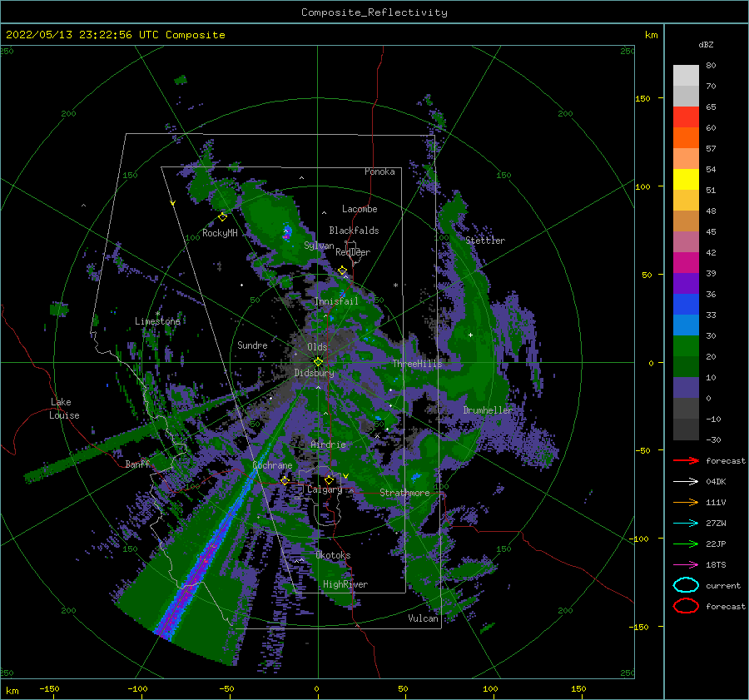Image resolution: width=749 pixels, height=700 pixels.
Task: Click yellow diamond marker beside RockyMH
Action: pos(222,217)
